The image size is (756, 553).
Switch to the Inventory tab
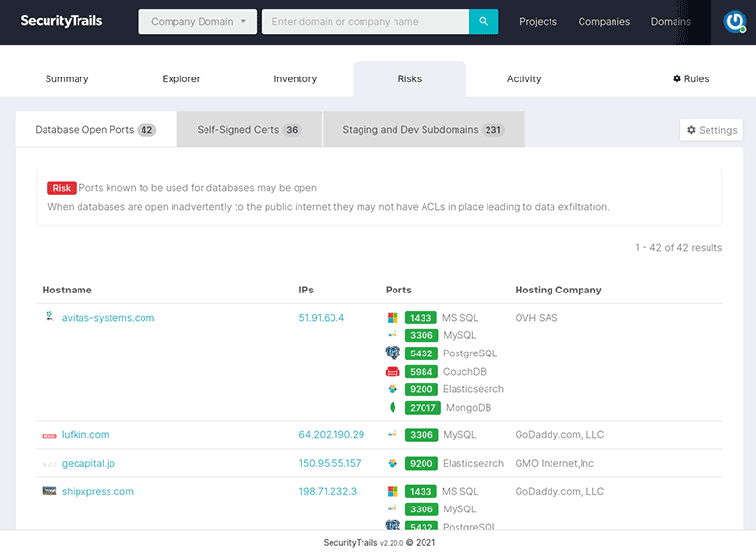click(x=295, y=78)
